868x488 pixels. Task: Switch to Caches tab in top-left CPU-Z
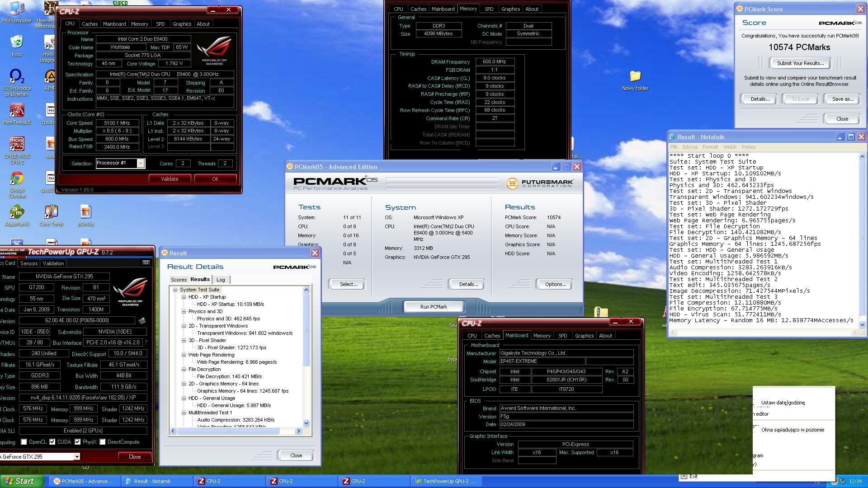pos(90,24)
